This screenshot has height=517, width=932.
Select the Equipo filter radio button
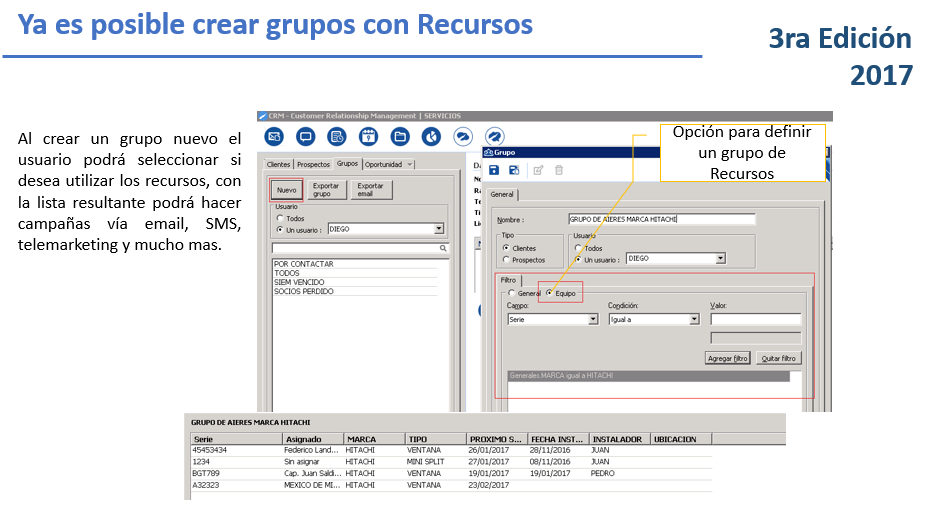click(x=549, y=293)
